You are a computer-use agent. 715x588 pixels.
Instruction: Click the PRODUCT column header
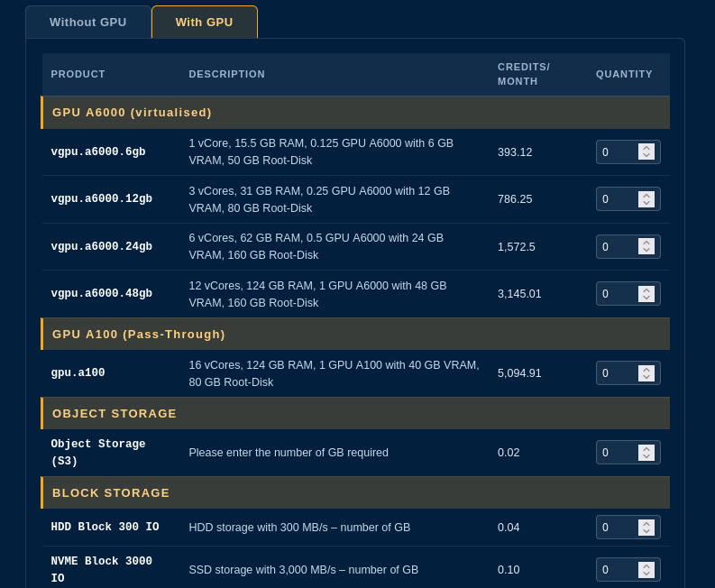click(78, 74)
